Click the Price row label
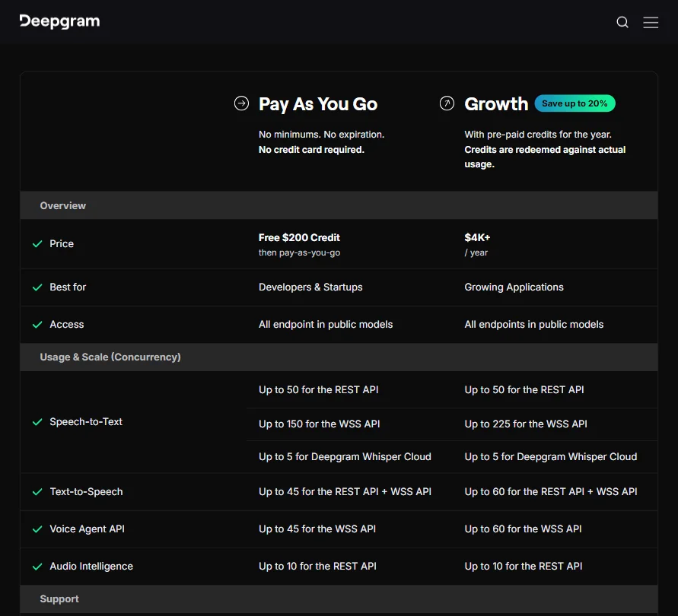 62,244
